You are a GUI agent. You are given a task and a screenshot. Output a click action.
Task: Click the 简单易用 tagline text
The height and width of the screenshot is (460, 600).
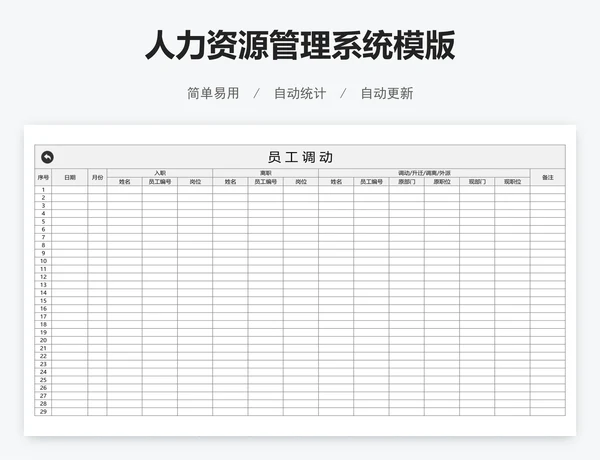213,93
